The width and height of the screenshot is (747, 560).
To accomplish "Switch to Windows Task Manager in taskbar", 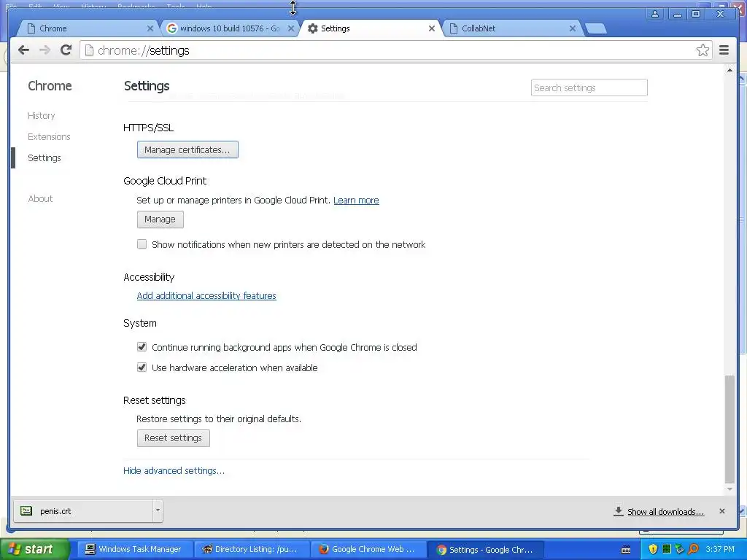I will point(135,549).
